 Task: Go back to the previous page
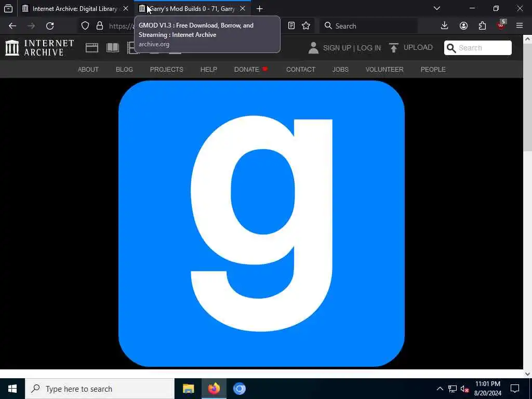tap(12, 26)
